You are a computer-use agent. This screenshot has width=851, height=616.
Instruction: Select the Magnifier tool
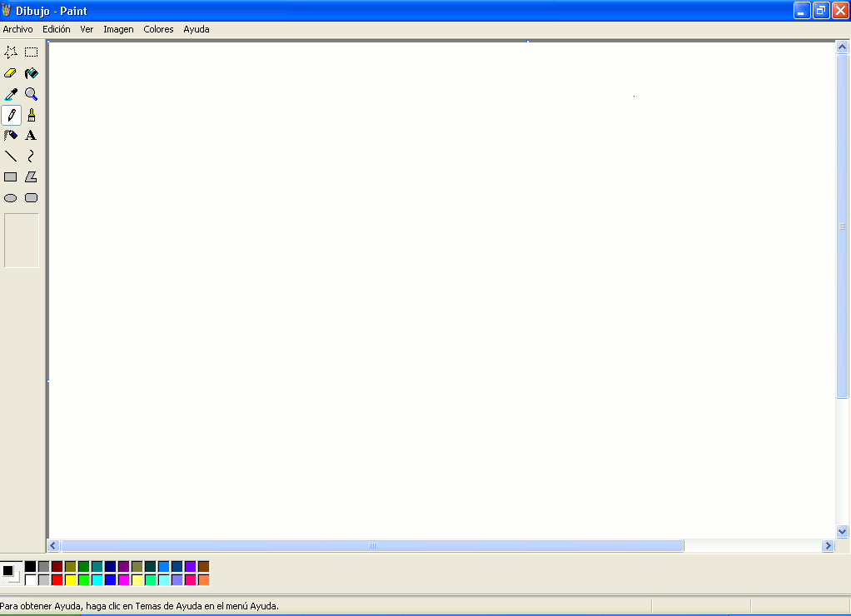point(31,94)
